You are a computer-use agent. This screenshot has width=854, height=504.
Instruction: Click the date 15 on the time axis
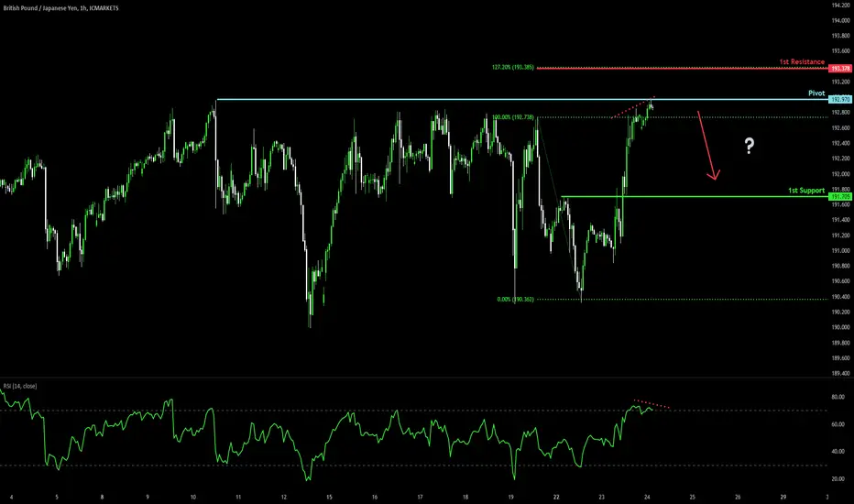pyautogui.click(x=329, y=497)
